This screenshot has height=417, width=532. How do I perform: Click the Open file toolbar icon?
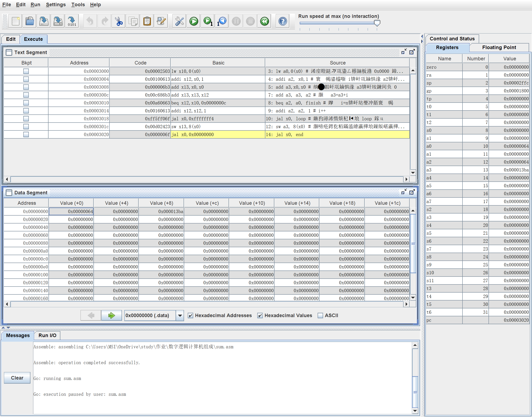(x=30, y=21)
